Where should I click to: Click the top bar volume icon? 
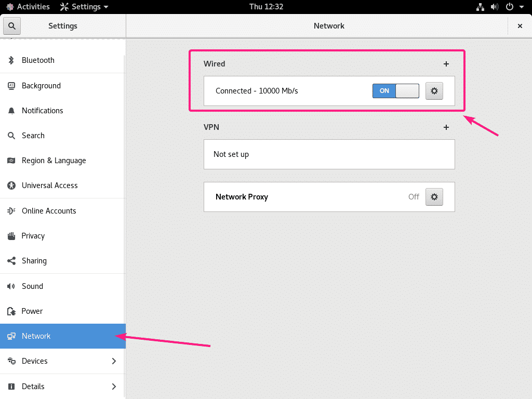coord(494,7)
